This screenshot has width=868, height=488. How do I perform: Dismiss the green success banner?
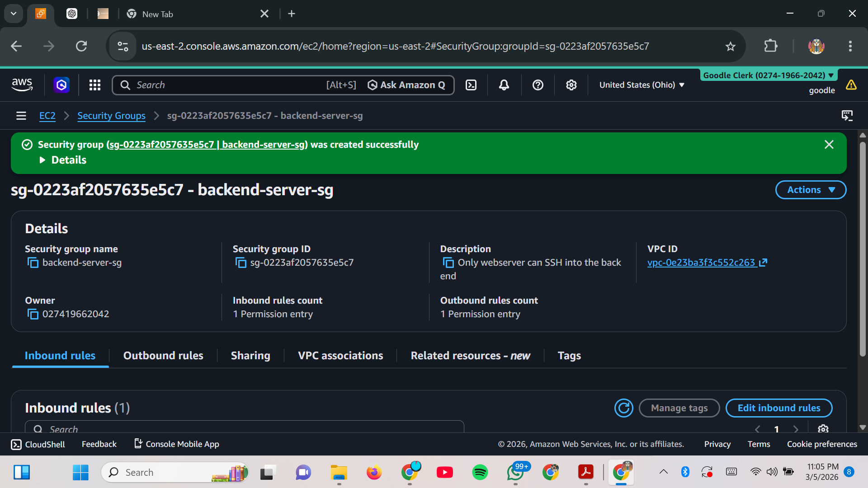(829, 145)
